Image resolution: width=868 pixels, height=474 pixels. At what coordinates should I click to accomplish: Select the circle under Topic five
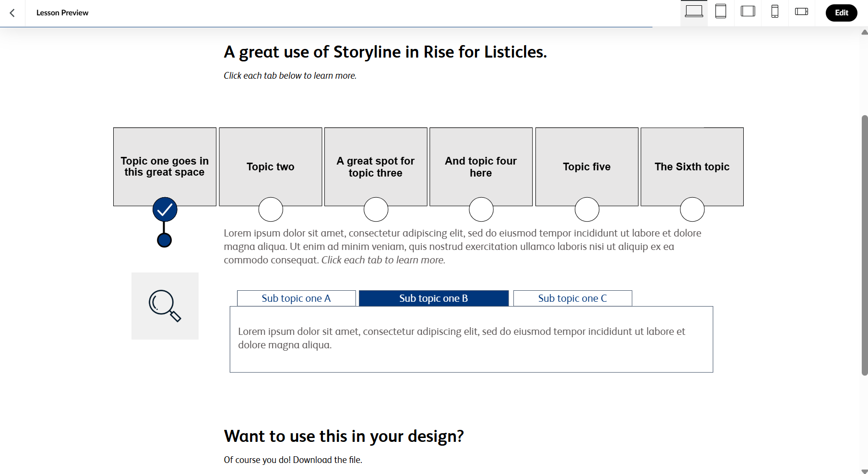586,209
